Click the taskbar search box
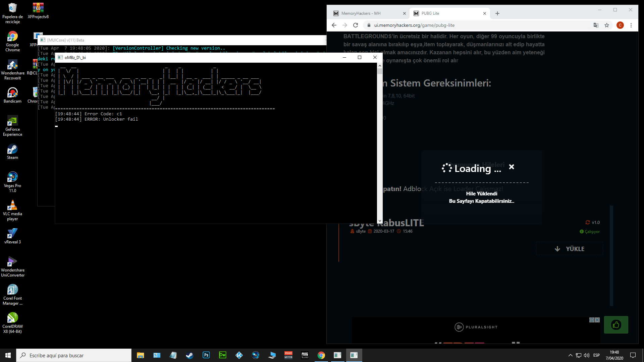The image size is (644, 362). [x=74, y=355]
